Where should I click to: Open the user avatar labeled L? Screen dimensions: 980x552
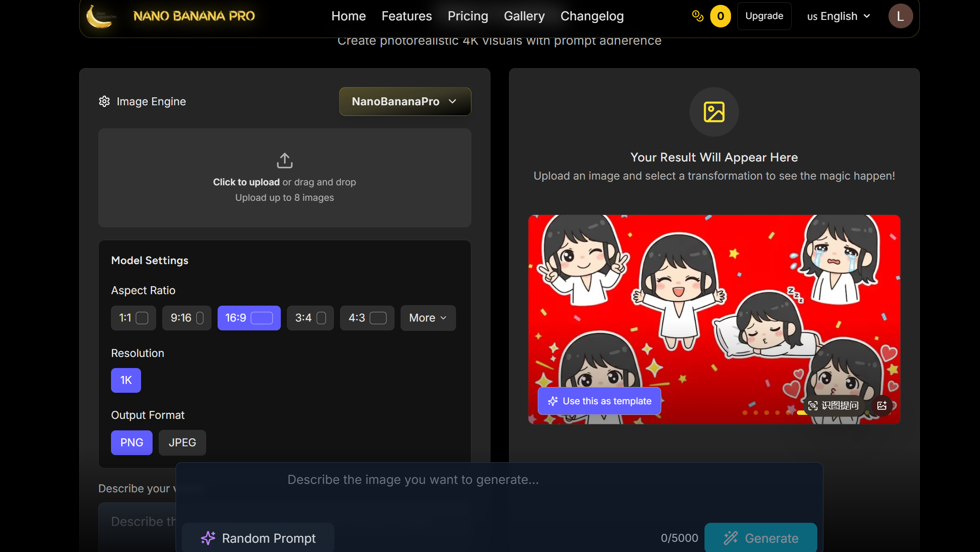pos(900,16)
